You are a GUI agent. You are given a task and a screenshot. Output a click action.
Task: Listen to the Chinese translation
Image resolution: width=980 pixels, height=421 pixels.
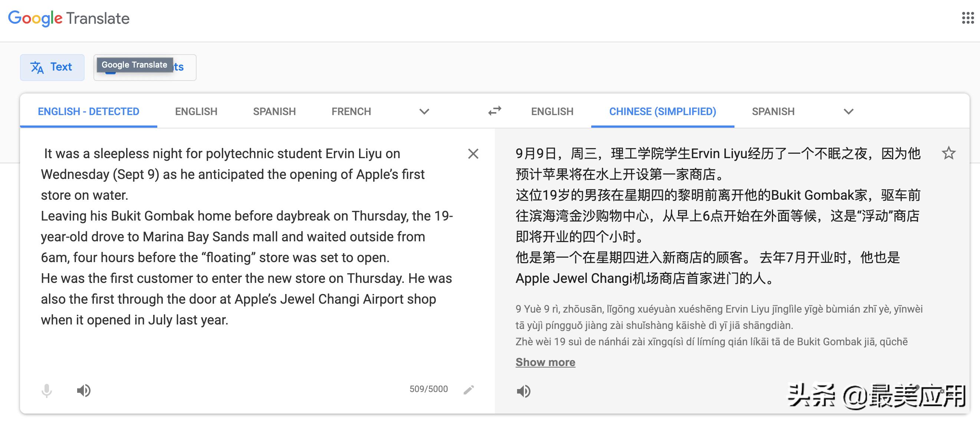tap(523, 391)
